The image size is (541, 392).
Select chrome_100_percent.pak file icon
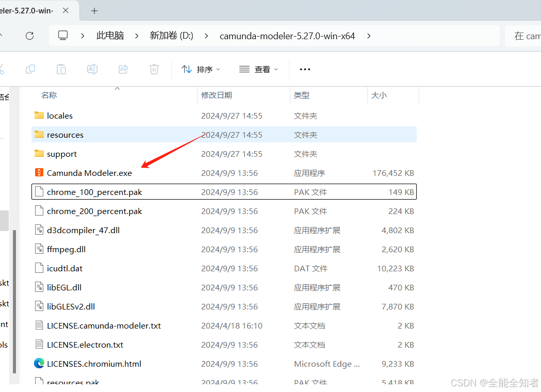39,191
